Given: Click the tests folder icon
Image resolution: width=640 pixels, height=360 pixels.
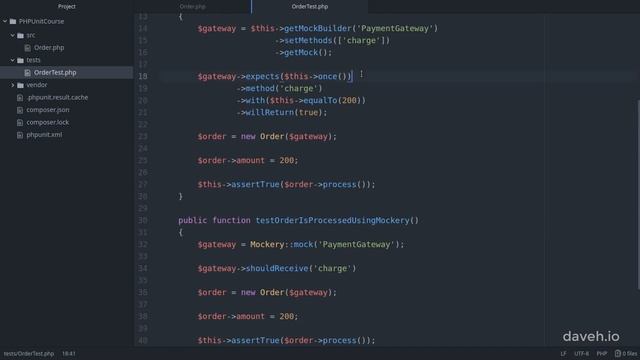Looking at the screenshot, I should (20, 60).
